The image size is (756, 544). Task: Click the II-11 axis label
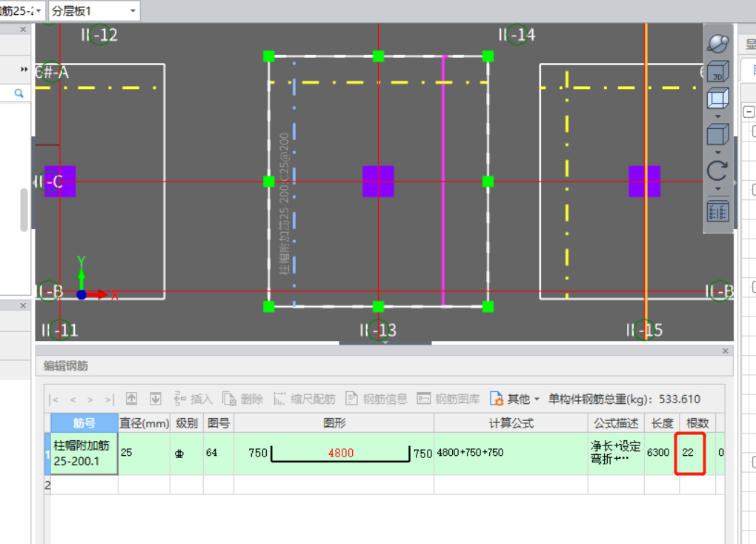coord(60,331)
